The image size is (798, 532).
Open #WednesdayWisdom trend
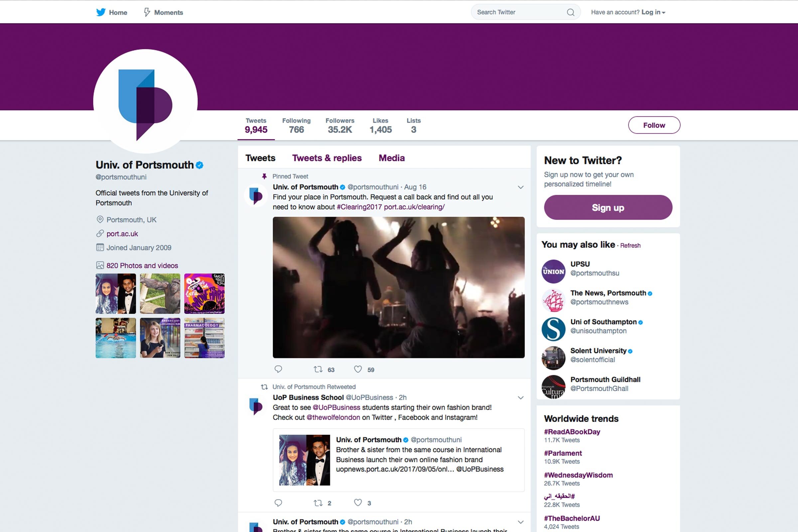coord(579,475)
